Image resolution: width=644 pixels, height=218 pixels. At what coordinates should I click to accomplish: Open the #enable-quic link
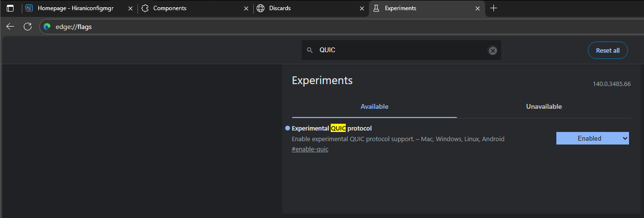(x=310, y=149)
